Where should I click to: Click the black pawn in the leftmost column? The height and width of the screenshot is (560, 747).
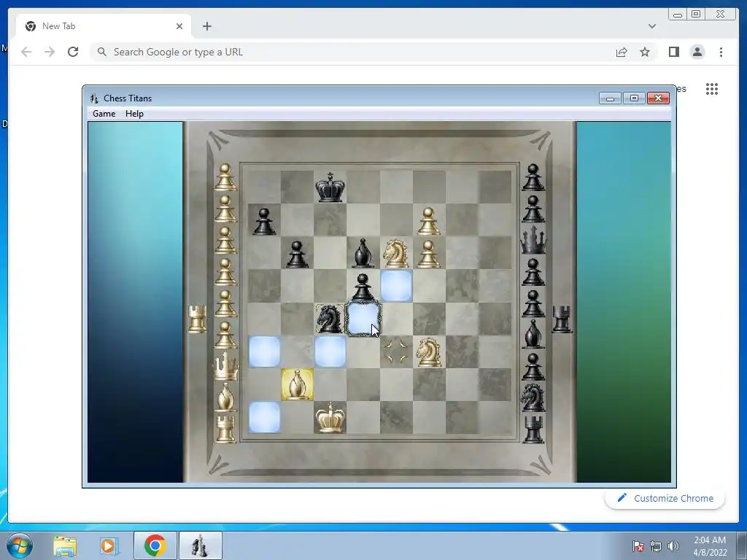(x=264, y=221)
